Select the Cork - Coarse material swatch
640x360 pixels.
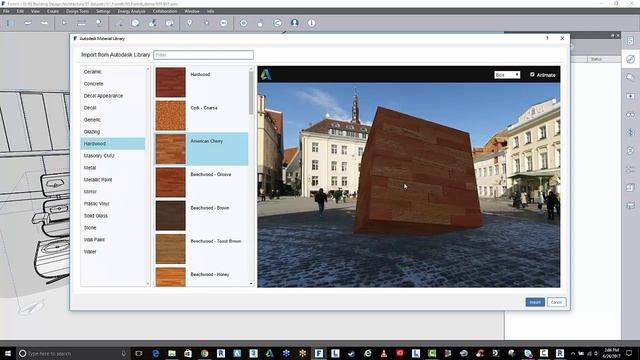(x=170, y=116)
